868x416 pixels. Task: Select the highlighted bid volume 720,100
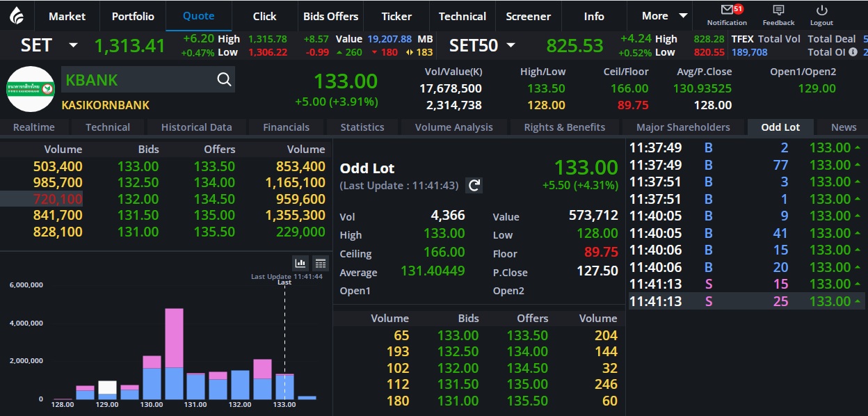[x=58, y=199]
